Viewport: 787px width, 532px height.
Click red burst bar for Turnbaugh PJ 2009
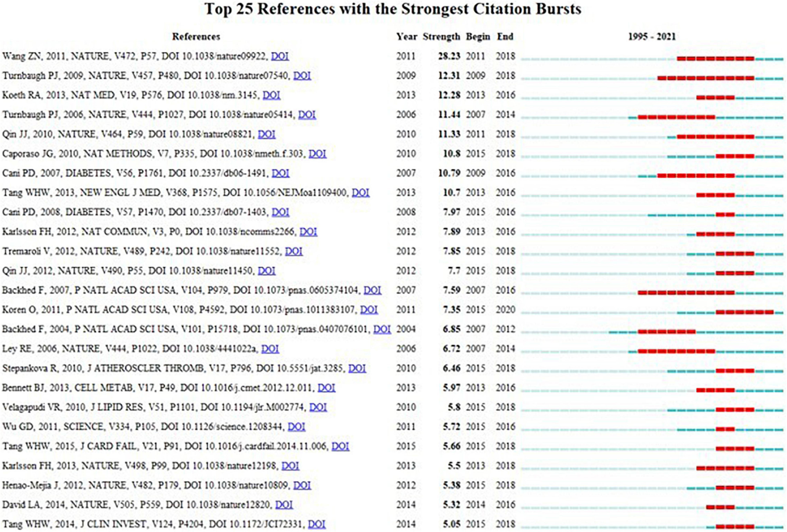[706, 78]
